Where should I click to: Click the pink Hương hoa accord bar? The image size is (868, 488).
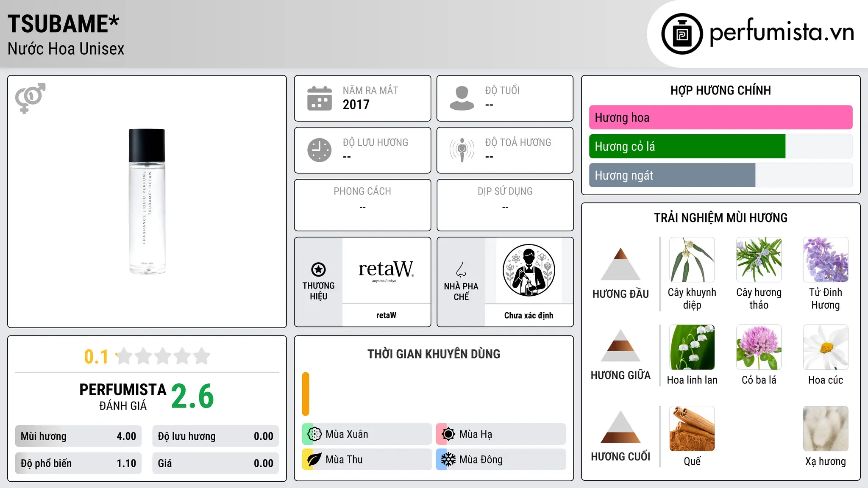click(x=721, y=117)
